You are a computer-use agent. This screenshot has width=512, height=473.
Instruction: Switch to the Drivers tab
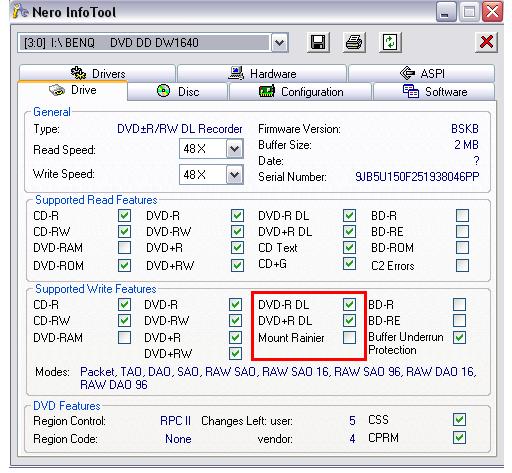tap(97, 73)
